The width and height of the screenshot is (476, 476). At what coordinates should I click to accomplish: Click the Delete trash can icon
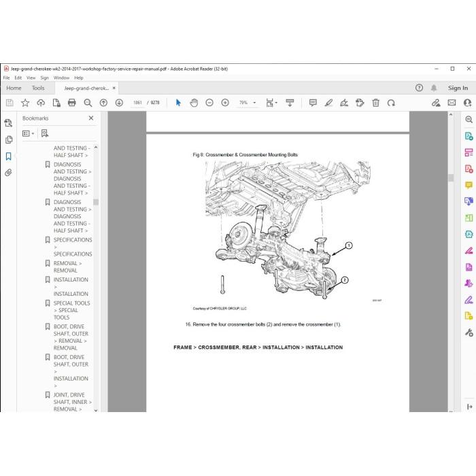375,103
